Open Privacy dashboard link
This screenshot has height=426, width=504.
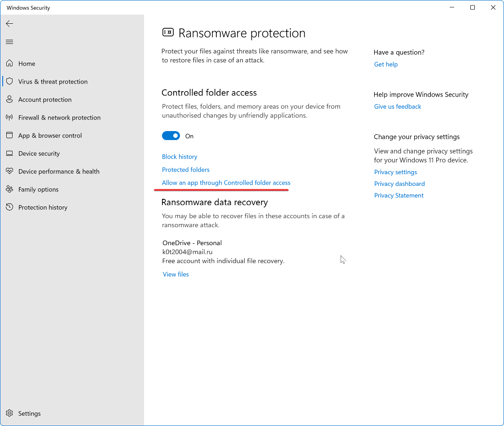399,184
